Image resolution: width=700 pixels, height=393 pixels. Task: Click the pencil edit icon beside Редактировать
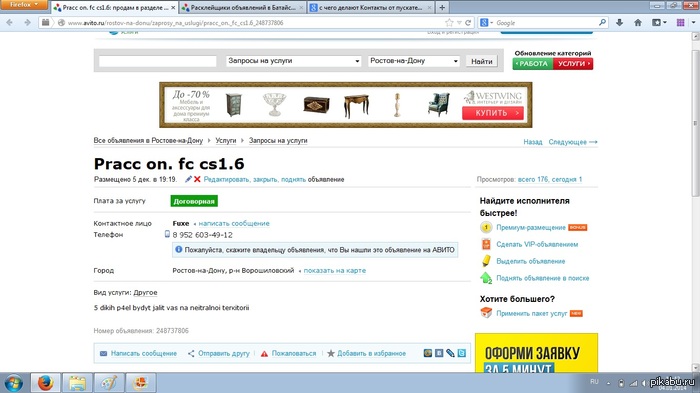coord(188,179)
